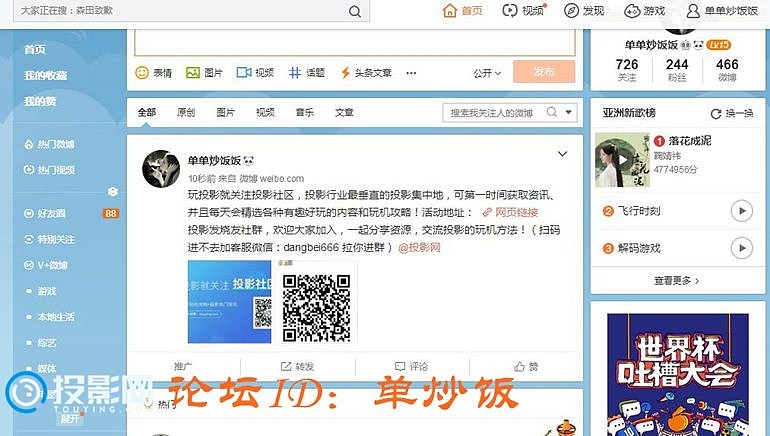Expand the post options chevron arrow
Image resolution: width=770 pixels, height=436 pixels.
pyautogui.click(x=562, y=154)
